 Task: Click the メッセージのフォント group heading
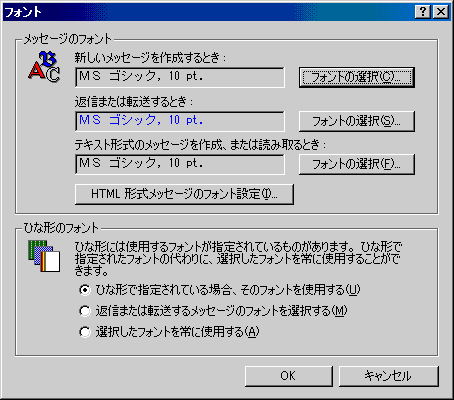click(x=67, y=39)
